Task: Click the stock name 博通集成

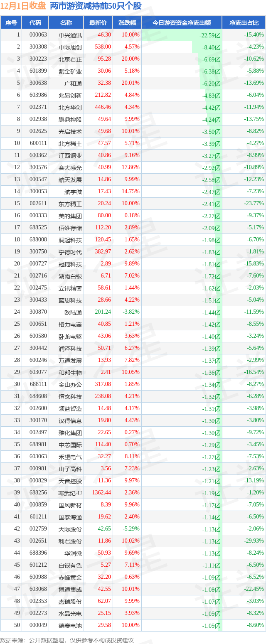Action: (x=70, y=589)
